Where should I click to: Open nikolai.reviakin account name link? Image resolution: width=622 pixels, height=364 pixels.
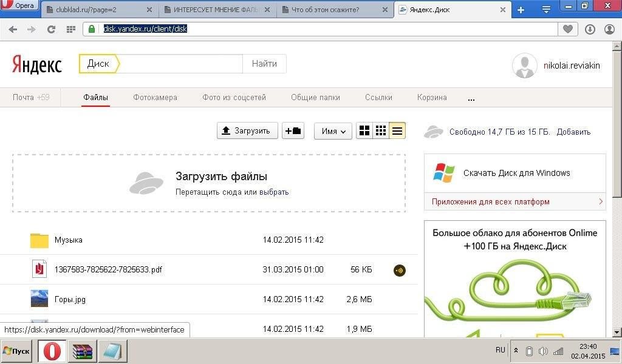pyautogui.click(x=571, y=66)
